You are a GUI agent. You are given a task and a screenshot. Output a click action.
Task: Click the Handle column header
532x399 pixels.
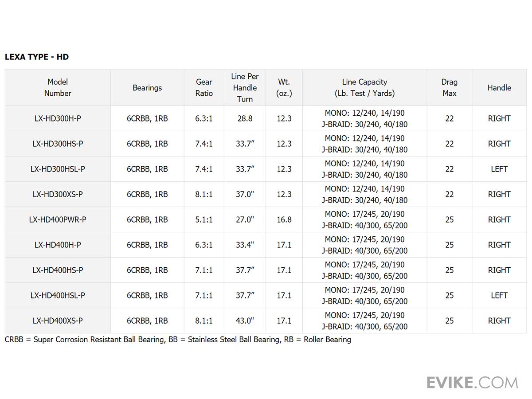[x=499, y=88]
